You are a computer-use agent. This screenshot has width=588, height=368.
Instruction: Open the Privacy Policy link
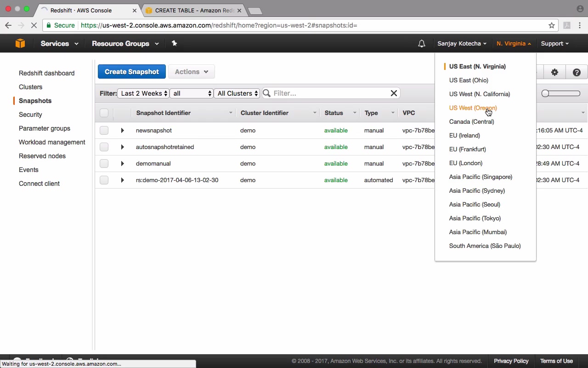(511, 361)
